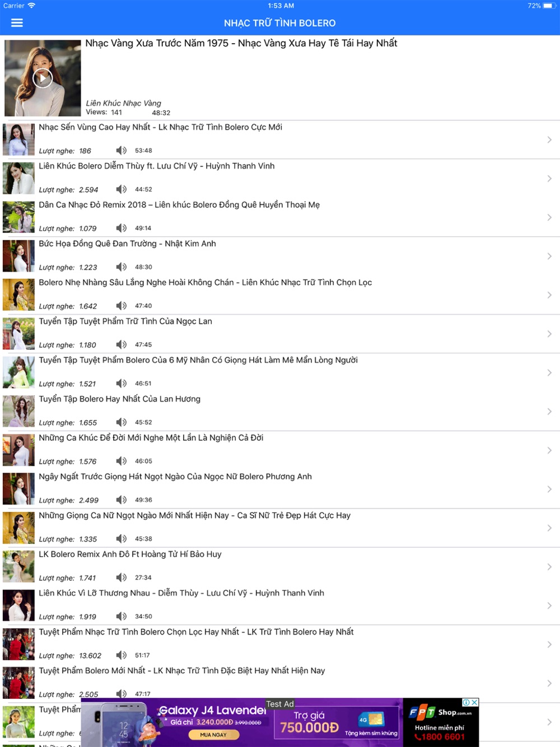Image resolution: width=560 pixels, height=747 pixels.
Task: Open the hamburger menu
Action: pyautogui.click(x=17, y=23)
